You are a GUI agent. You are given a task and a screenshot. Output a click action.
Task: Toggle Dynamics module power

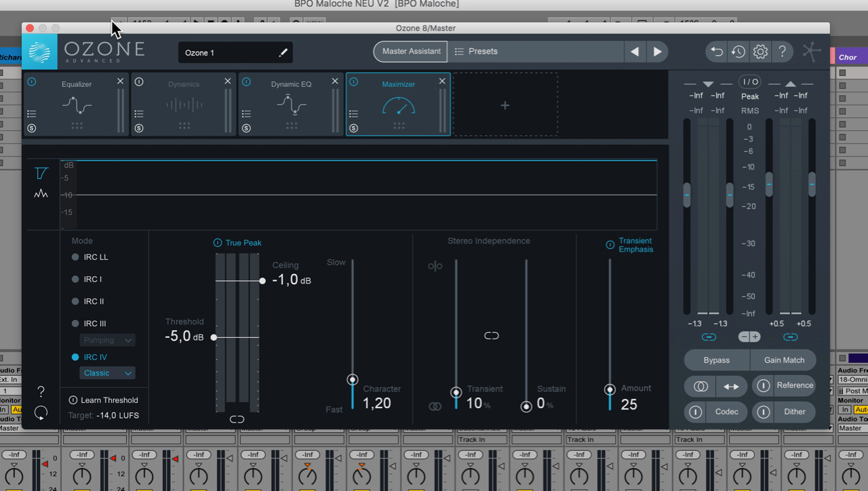tap(139, 81)
